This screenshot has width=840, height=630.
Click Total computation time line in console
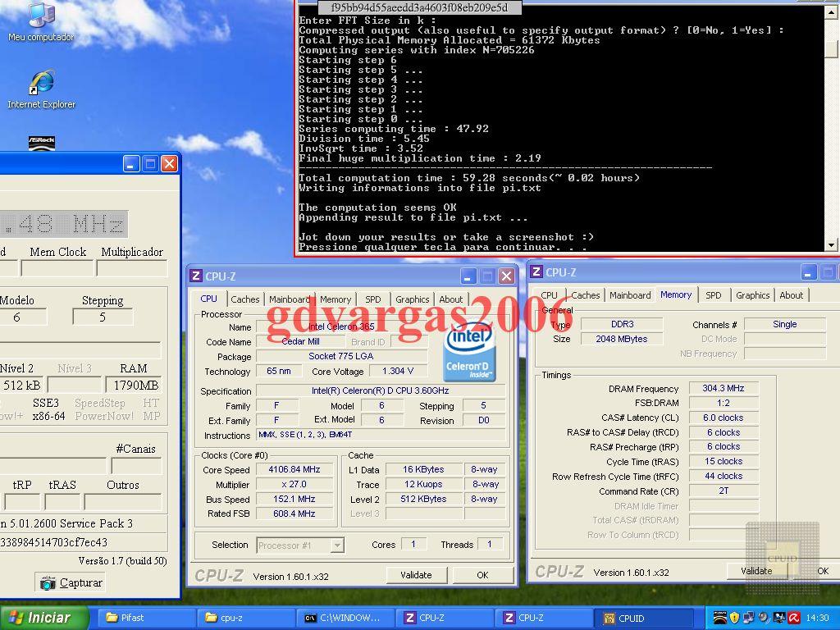[x=468, y=178]
